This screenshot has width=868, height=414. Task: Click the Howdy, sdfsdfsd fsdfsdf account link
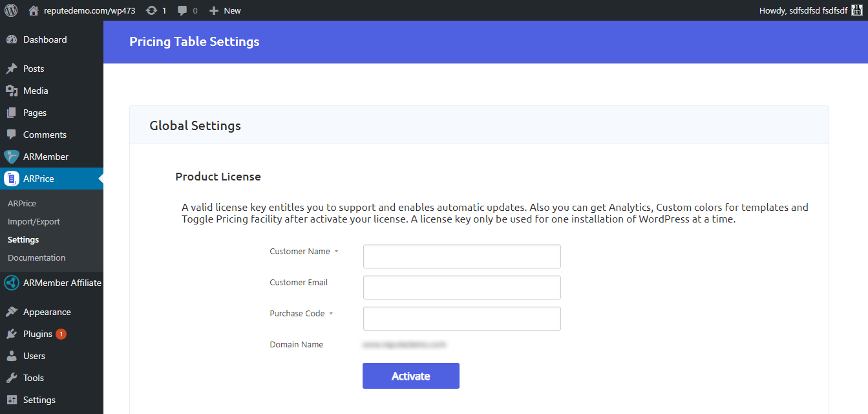coord(803,10)
